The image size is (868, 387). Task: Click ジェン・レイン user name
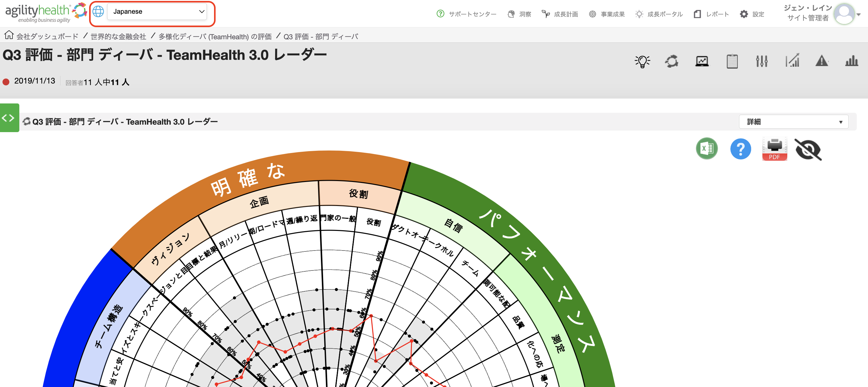click(808, 8)
